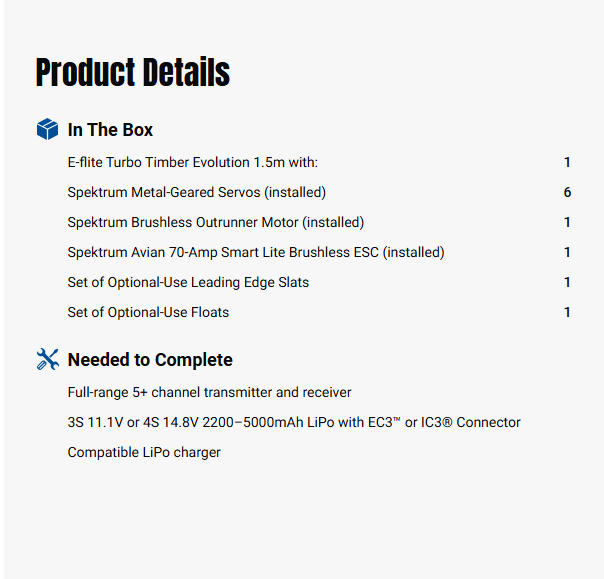Screen dimensions: 604x579
Task: Click the Full-range 5+ channel transmitter line
Action: coord(209,392)
